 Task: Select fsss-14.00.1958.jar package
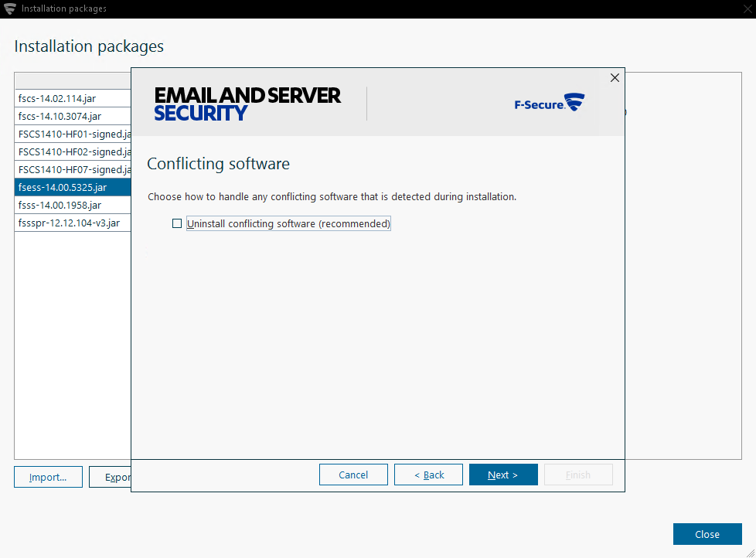[73, 206]
